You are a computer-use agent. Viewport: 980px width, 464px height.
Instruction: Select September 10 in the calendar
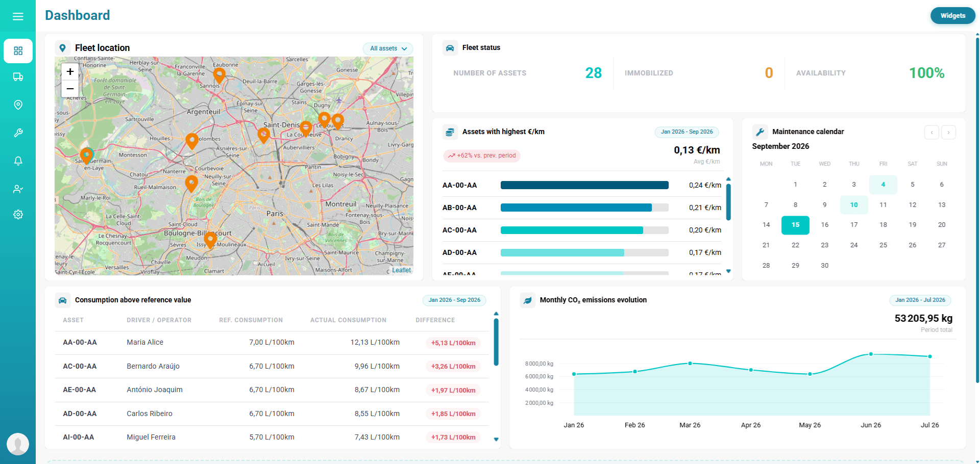[x=854, y=205]
